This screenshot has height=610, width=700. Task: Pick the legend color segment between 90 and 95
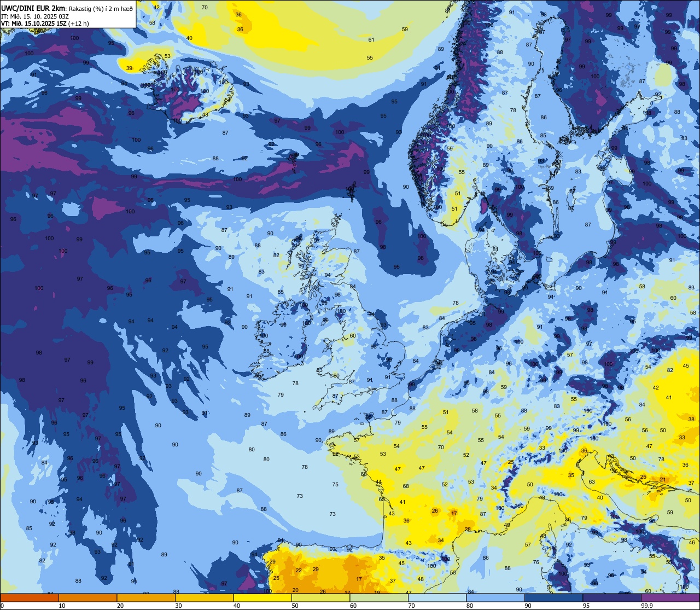pos(553,597)
